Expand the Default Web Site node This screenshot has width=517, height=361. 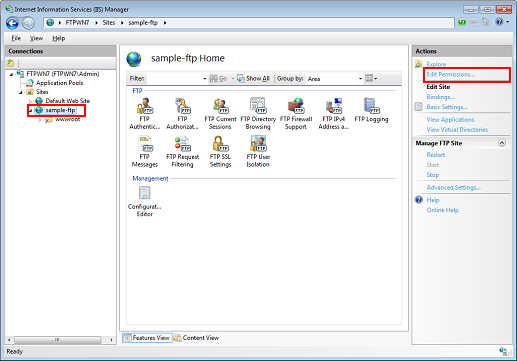click(x=30, y=101)
